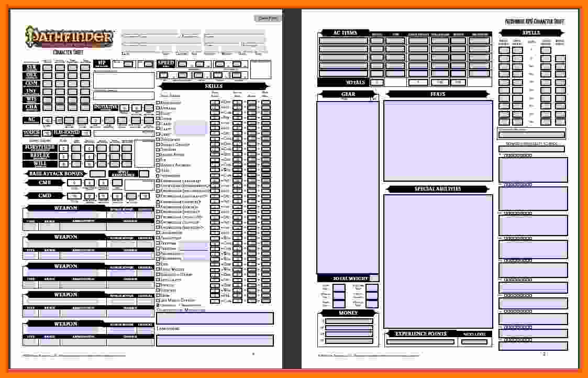The image size is (588, 378).
Task: Click the CMB total box
Action: click(74, 183)
